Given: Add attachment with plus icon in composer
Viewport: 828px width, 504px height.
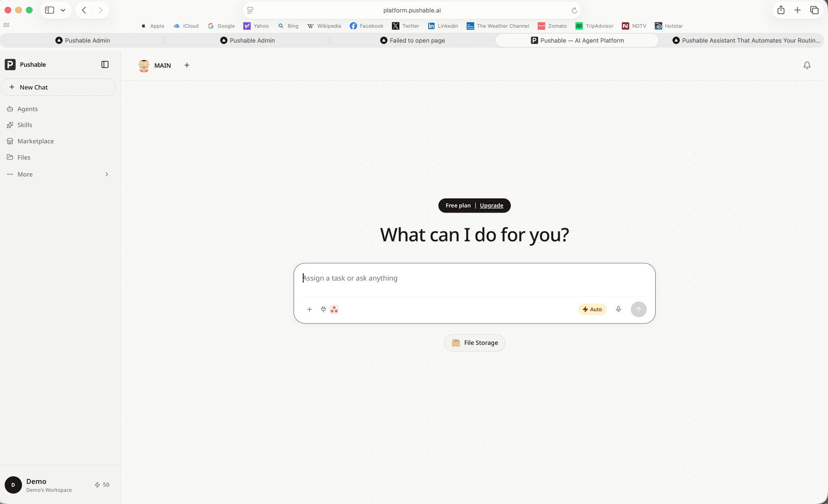Looking at the screenshot, I should coord(309,309).
